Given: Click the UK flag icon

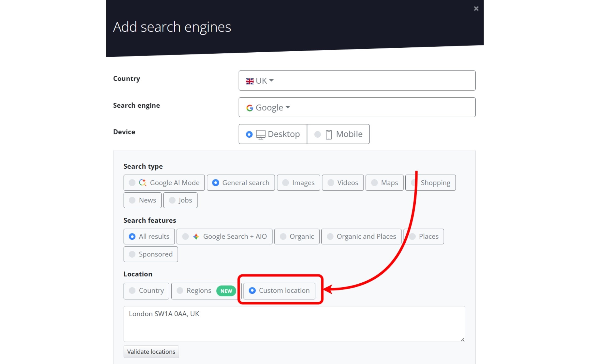Looking at the screenshot, I should (x=249, y=81).
